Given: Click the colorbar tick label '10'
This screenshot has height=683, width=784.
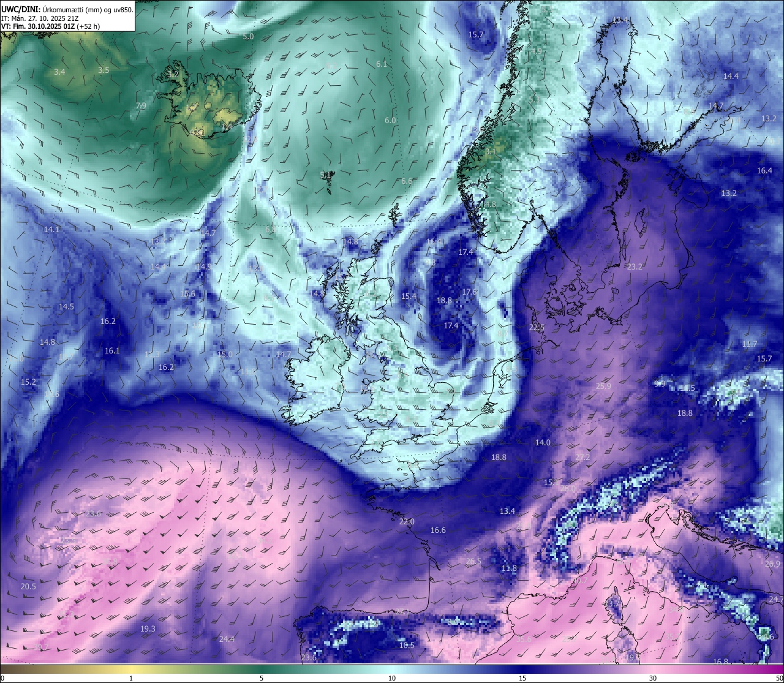Looking at the screenshot, I should point(392,678).
